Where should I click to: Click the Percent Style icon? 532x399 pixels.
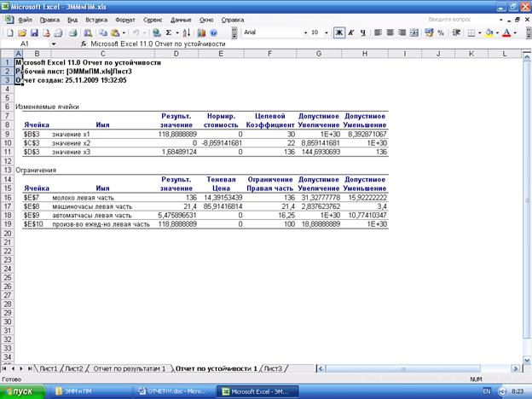[440, 32]
